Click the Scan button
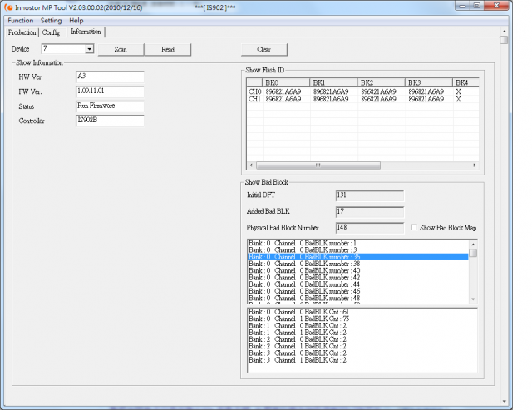 click(x=121, y=50)
